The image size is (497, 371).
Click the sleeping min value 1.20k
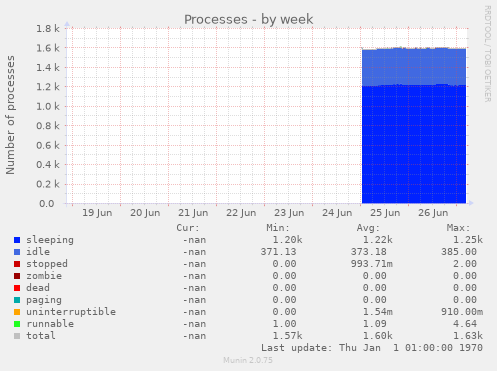coord(287,240)
